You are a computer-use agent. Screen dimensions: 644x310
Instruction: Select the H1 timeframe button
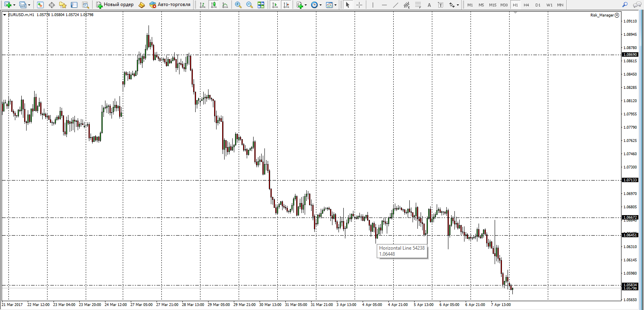pos(515,5)
